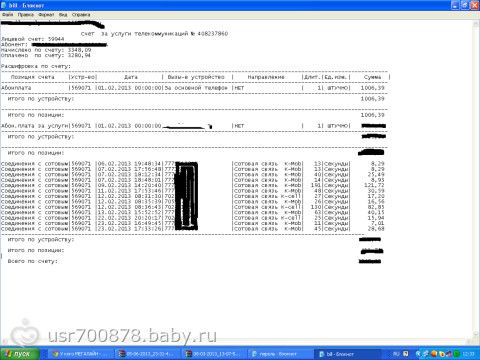This screenshot has width=480, height=360.
Task: Click the vertical scrollbar up arrow
Action: [476, 24]
